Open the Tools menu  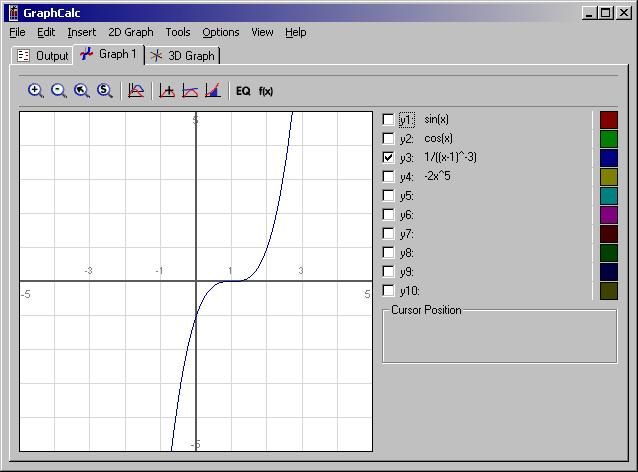tap(178, 32)
